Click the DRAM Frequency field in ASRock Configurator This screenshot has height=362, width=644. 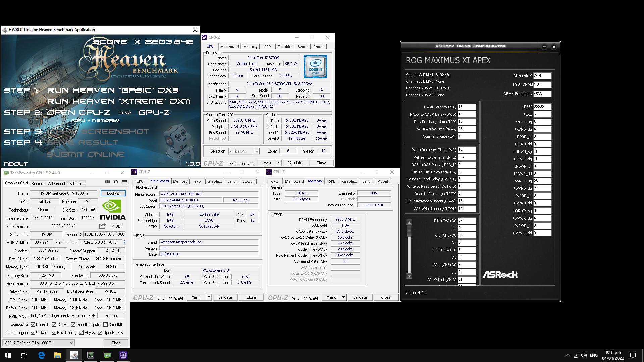(542, 94)
